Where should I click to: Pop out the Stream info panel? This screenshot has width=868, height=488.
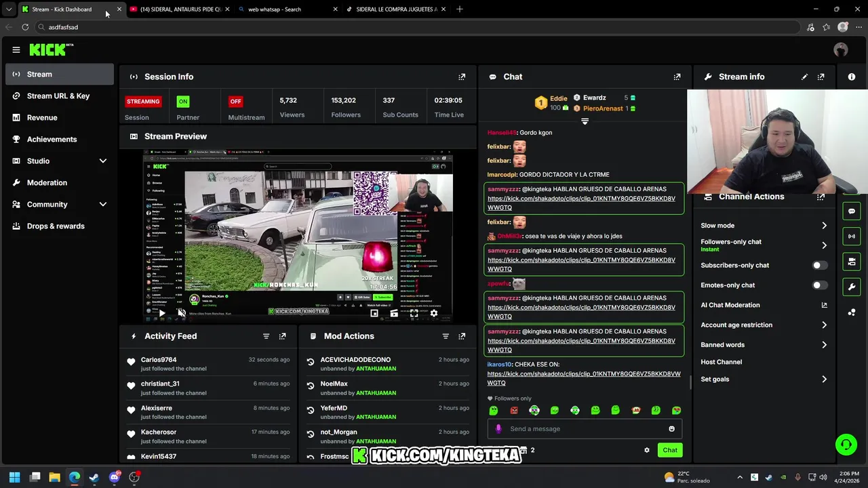821,77
